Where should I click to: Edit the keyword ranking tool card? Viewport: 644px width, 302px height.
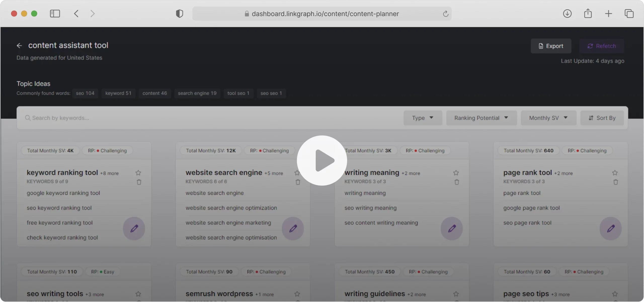tap(134, 228)
